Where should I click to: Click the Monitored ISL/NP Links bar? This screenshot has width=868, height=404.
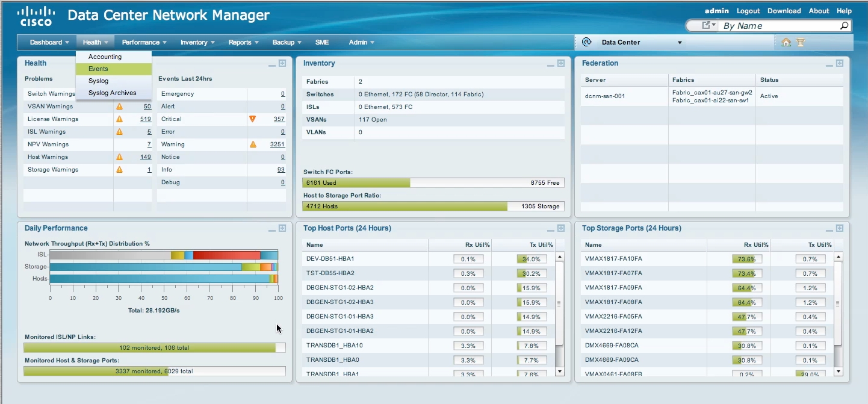tap(154, 347)
